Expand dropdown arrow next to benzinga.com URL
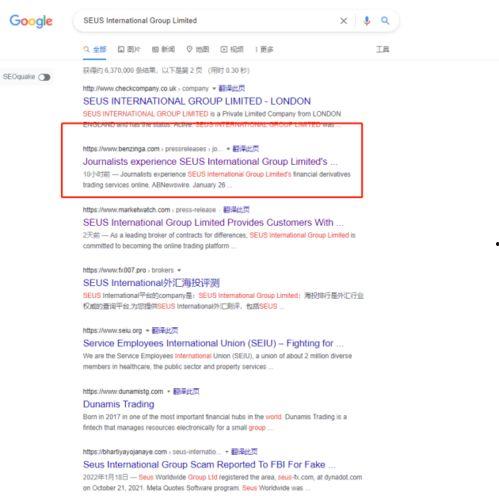Screen dimensions: 499x496 click(228, 149)
